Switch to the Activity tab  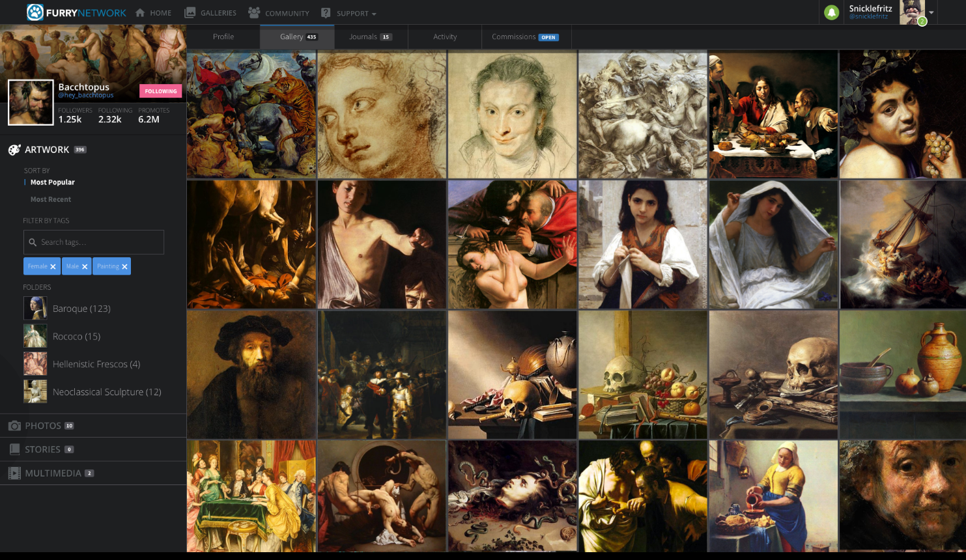click(x=445, y=37)
